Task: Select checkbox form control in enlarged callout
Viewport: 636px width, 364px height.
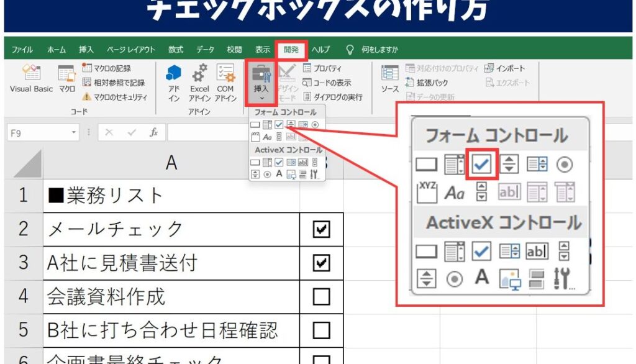Action: [481, 164]
